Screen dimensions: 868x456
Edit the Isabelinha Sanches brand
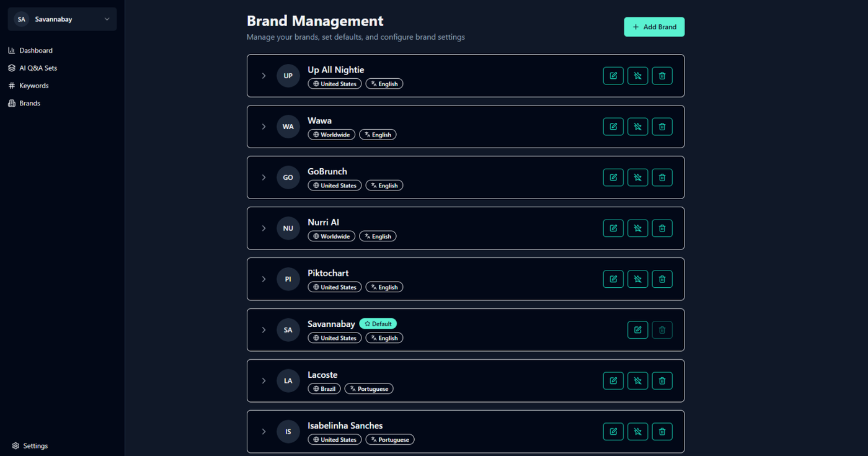click(613, 432)
